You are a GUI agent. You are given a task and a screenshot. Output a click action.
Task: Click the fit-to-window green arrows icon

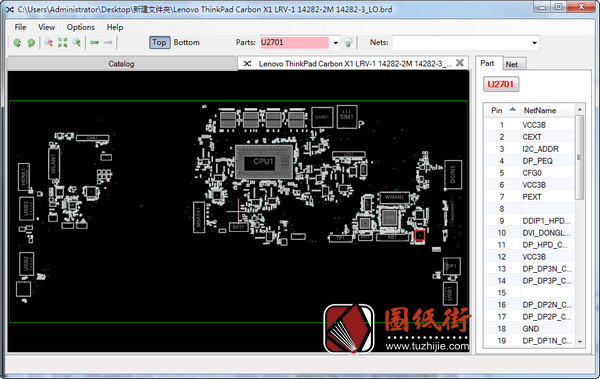point(62,42)
